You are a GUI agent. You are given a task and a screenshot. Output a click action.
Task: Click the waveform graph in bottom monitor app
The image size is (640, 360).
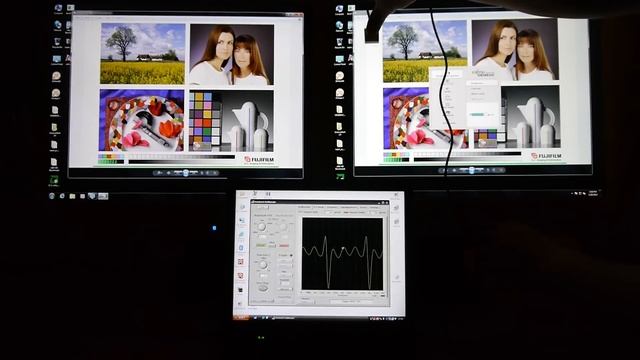tap(342, 253)
